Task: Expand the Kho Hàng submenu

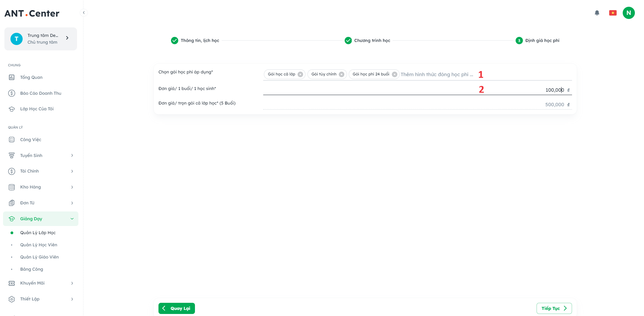Action: click(41, 187)
